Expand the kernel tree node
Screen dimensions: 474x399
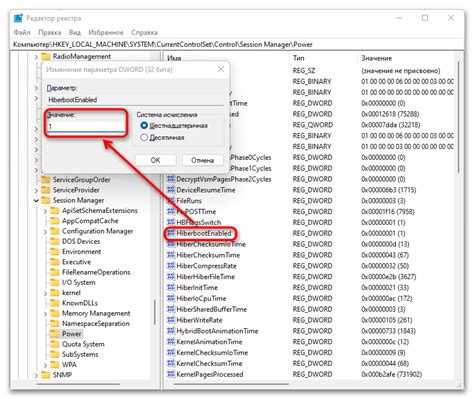(x=45, y=293)
